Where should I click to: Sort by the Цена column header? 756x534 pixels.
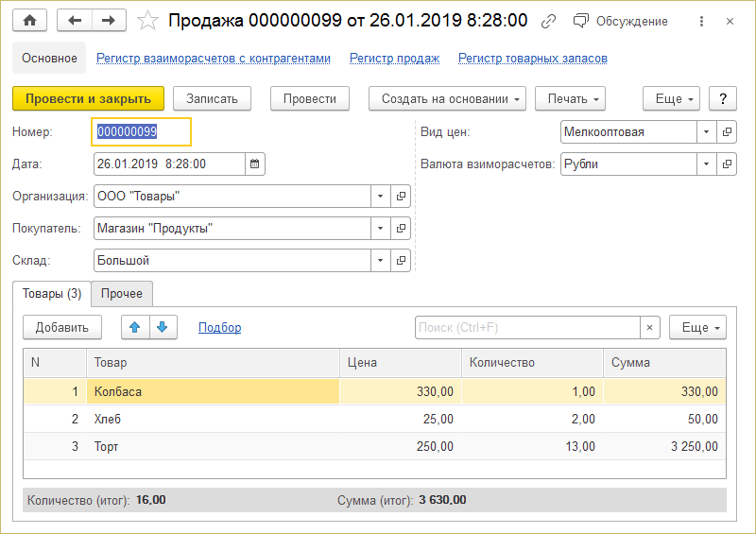tap(401, 363)
